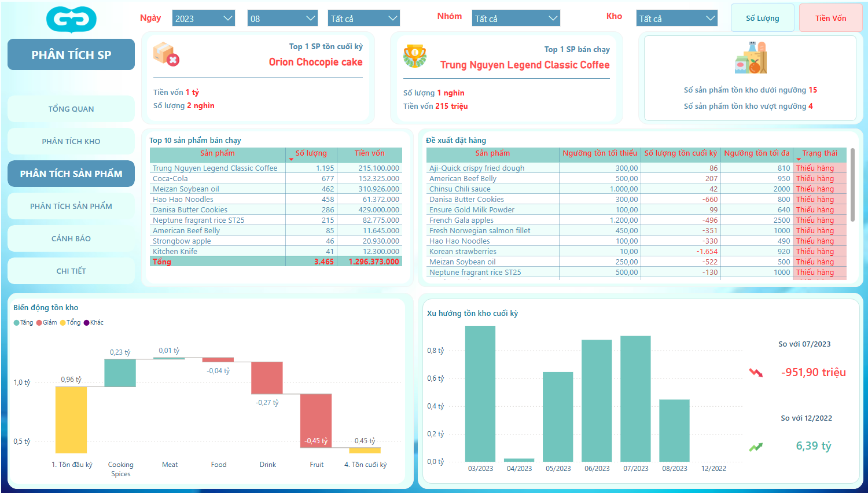Click the 07/2023 inventory trend bar
This screenshot has height=493, width=868.
point(635,399)
